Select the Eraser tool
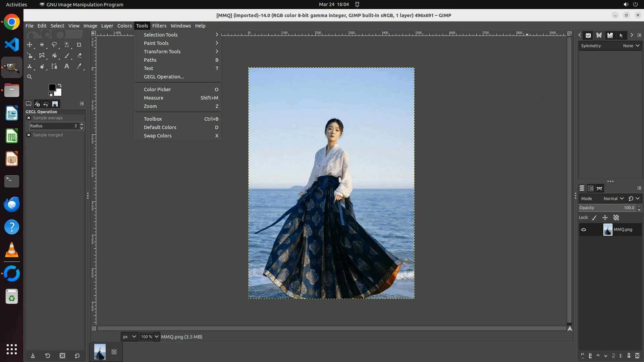The width and height of the screenshot is (644, 362). pyautogui.click(x=79, y=56)
